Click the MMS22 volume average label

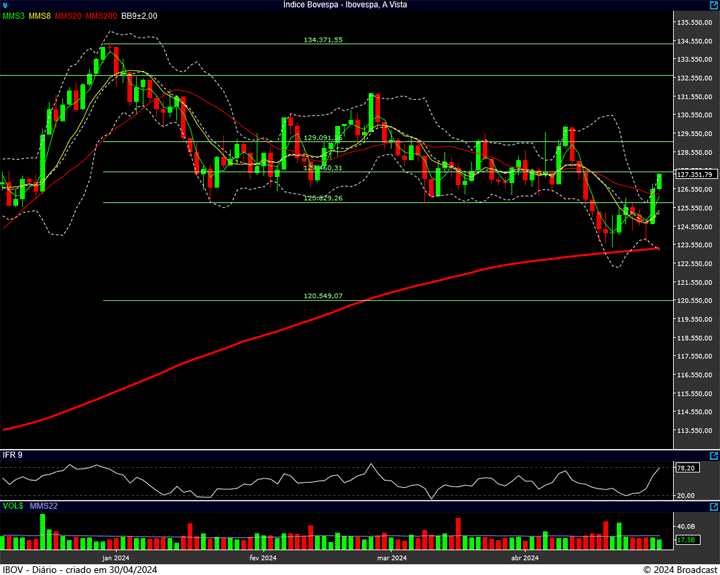click(44, 507)
